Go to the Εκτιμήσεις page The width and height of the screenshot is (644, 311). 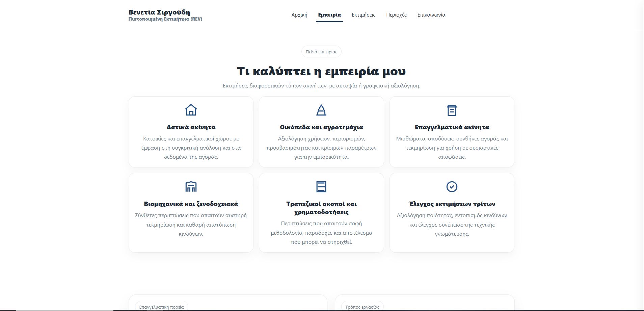[x=364, y=15]
